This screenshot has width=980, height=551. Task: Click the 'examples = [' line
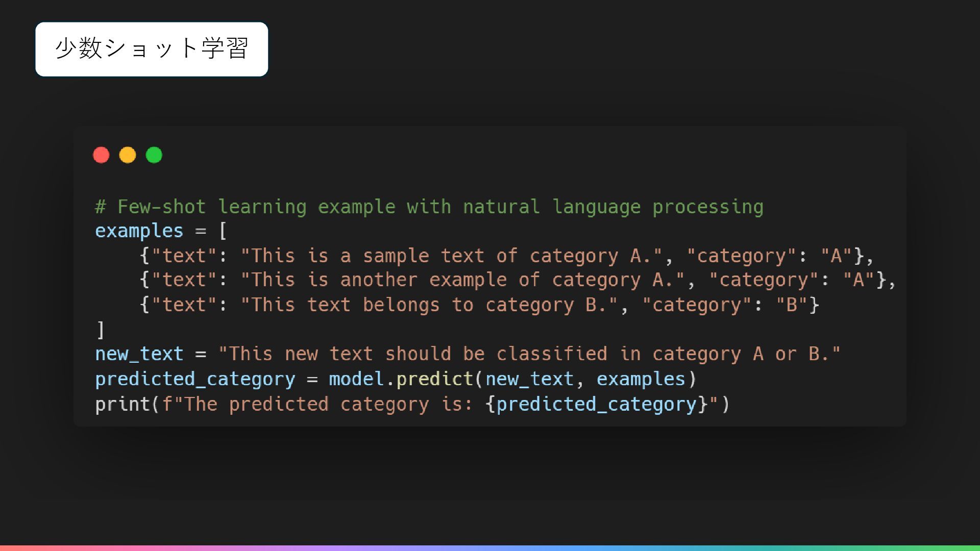click(x=161, y=231)
